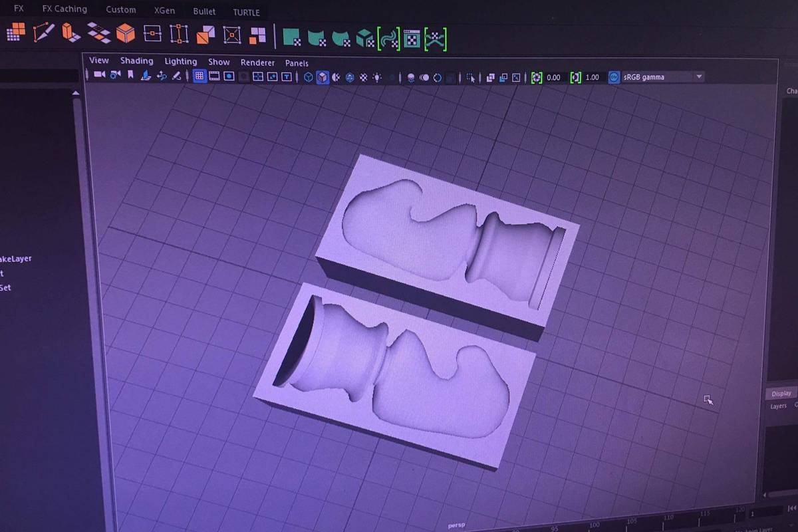Select the Create Polygon pen tool on shelf
This screenshot has width=798, height=532.
point(43,31)
